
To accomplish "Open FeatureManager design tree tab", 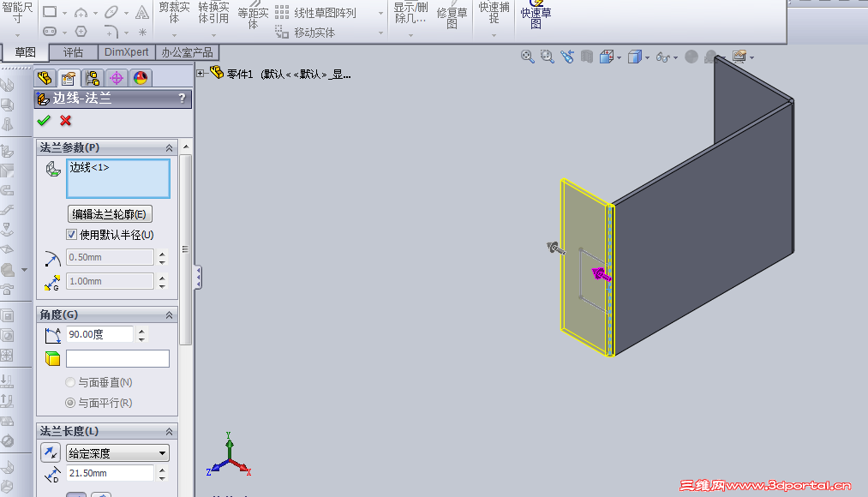I will pos(45,77).
